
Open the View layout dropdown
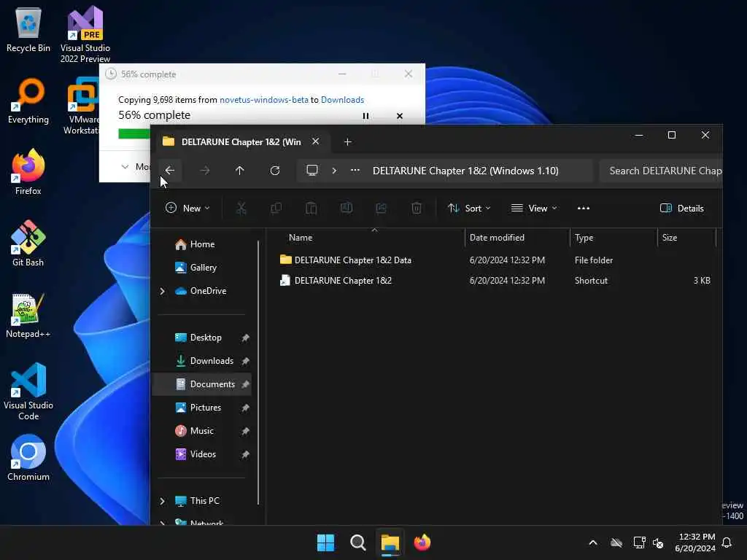(x=534, y=208)
